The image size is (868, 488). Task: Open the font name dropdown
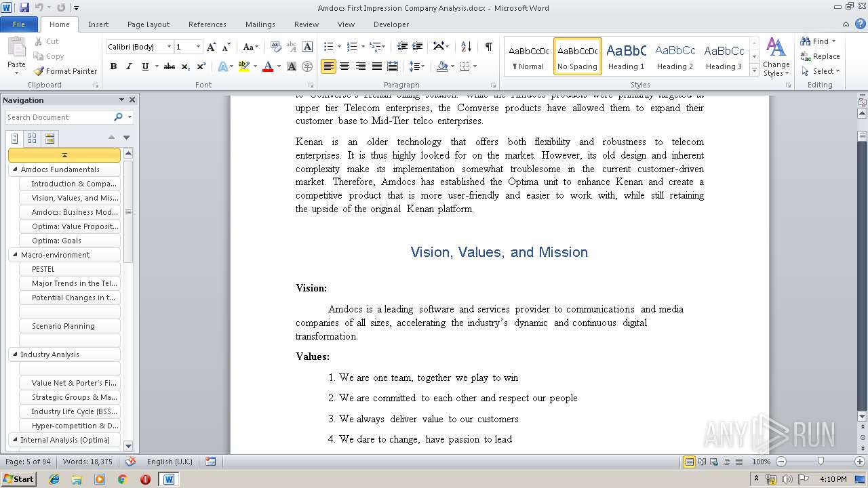click(x=169, y=47)
